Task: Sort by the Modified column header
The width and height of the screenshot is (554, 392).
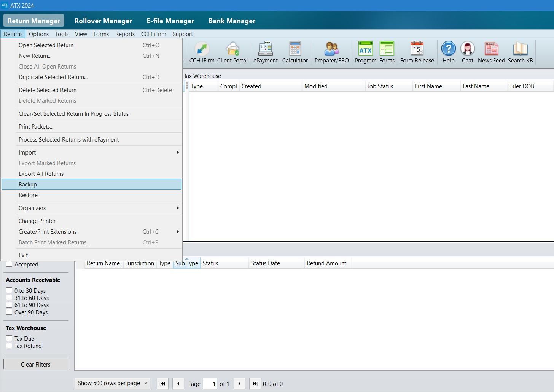Action: [x=333, y=86]
